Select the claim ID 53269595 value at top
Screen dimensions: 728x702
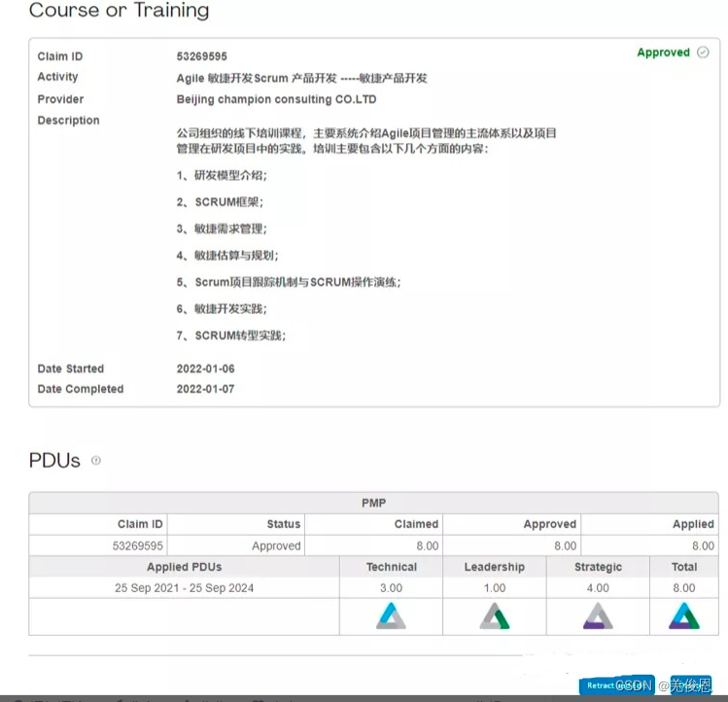201,56
